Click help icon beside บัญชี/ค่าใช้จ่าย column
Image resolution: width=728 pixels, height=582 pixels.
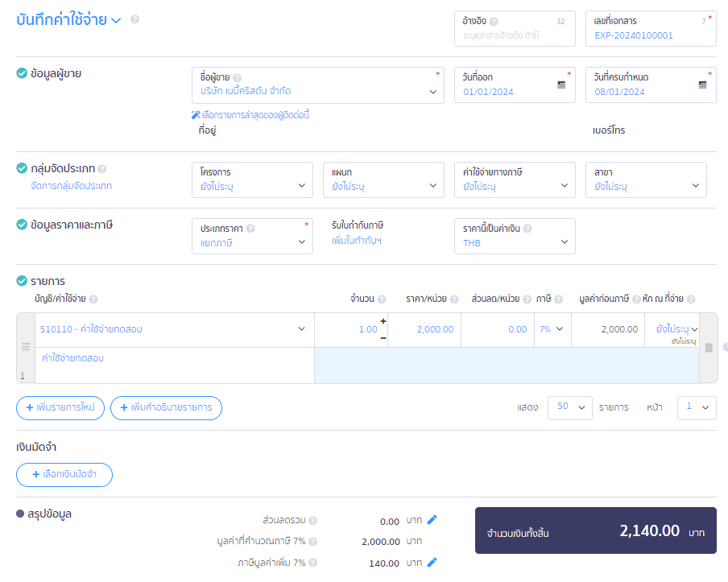coord(93,299)
